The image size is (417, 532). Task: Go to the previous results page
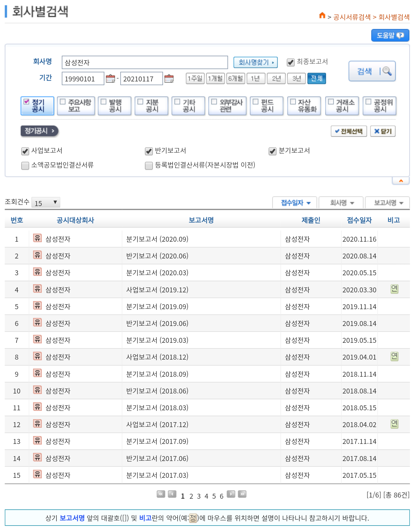tap(172, 494)
